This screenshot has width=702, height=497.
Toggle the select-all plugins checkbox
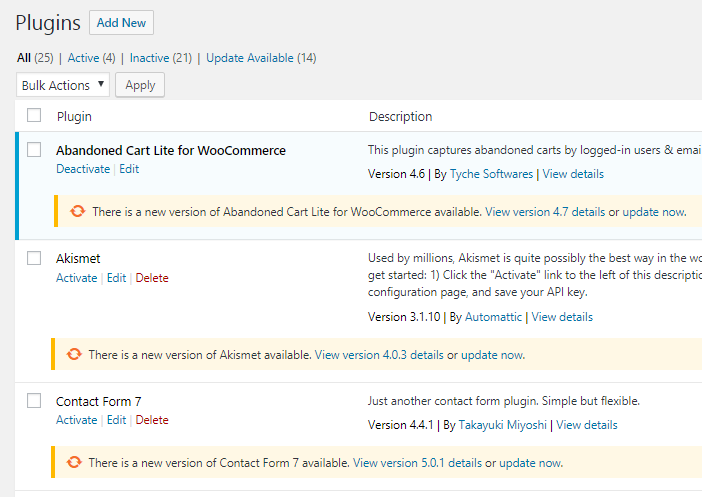(34, 116)
